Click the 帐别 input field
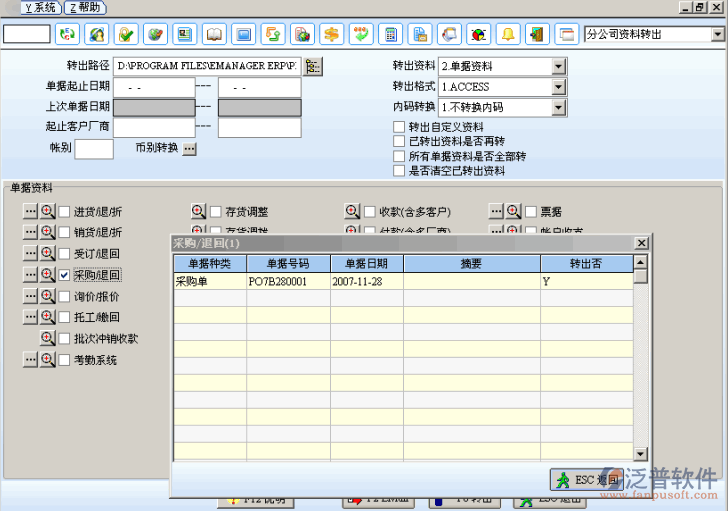 click(94, 149)
